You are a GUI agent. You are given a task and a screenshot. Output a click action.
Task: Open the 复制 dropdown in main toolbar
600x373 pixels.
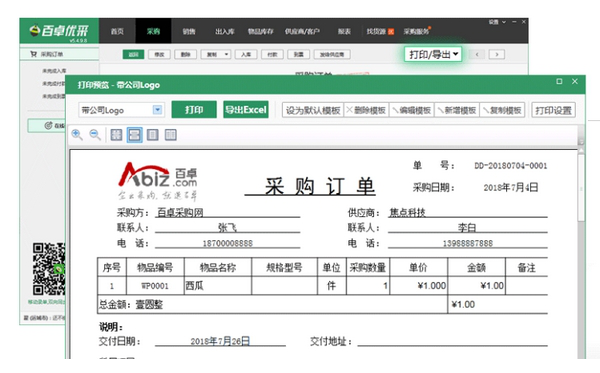point(226,54)
